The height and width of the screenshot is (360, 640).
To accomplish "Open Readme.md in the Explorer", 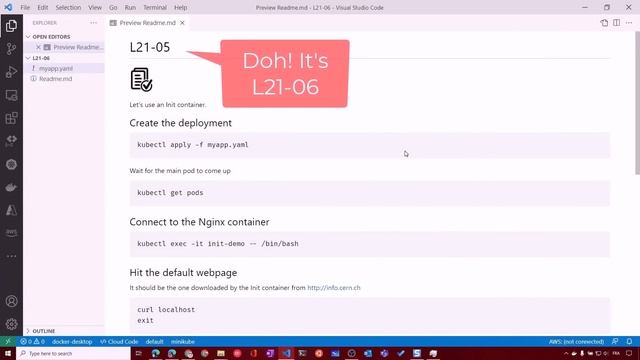I will point(56,79).
